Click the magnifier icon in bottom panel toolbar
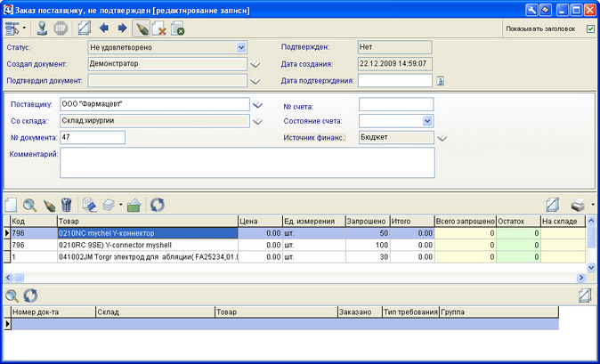600x364 pixels. (x=12, y=295)
